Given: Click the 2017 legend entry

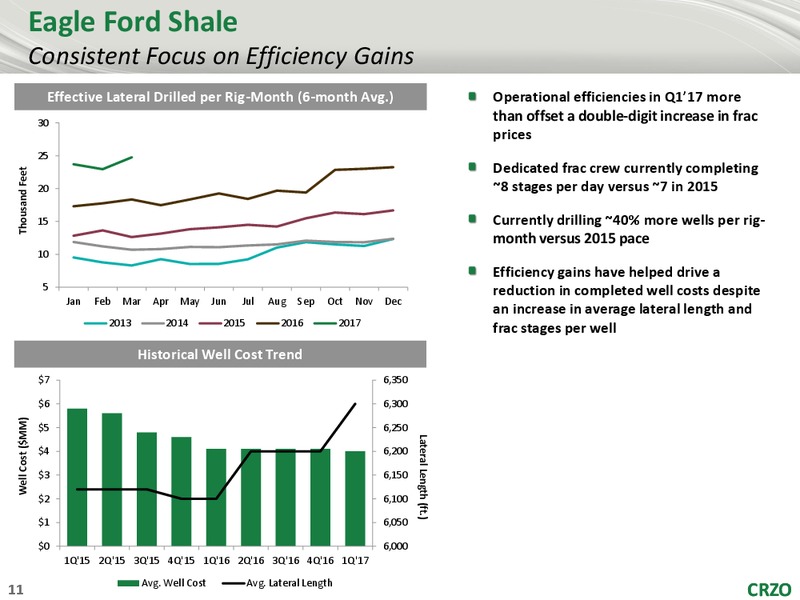Looking at the screenshot, I should point(337,323).
